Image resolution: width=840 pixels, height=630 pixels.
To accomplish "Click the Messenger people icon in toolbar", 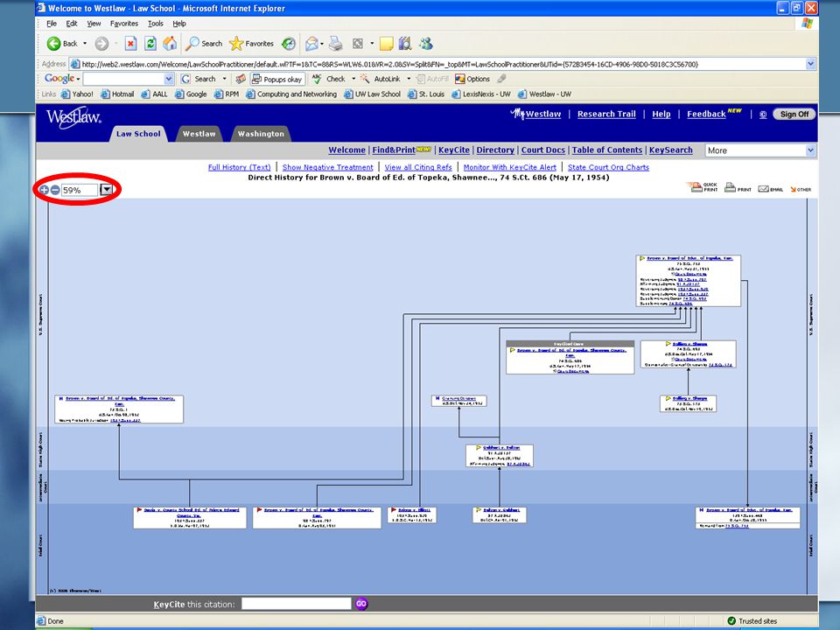I will (426, 44).
